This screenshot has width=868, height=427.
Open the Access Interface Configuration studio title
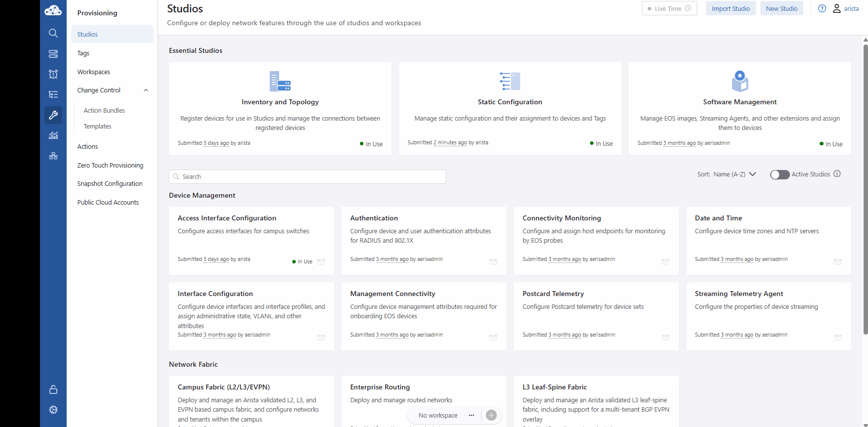pyautogui.click(x=227, y=218)
